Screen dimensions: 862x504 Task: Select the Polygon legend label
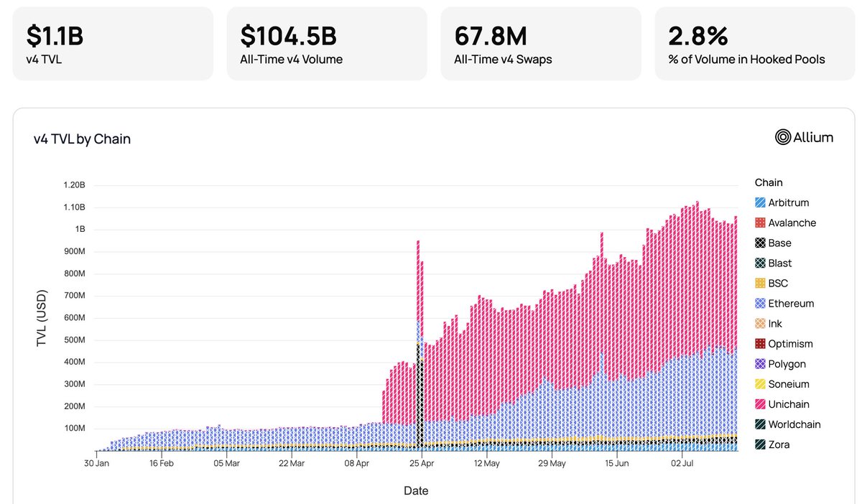787,364
